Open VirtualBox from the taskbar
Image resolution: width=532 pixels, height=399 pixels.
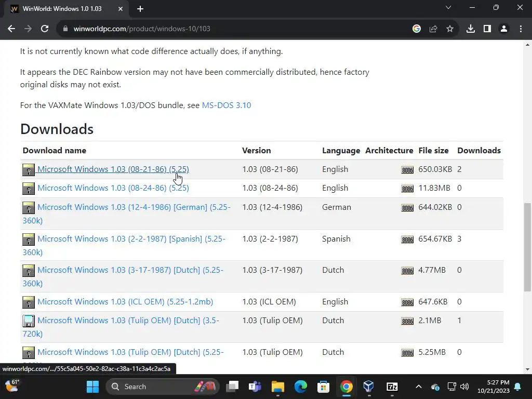[368, 387]
